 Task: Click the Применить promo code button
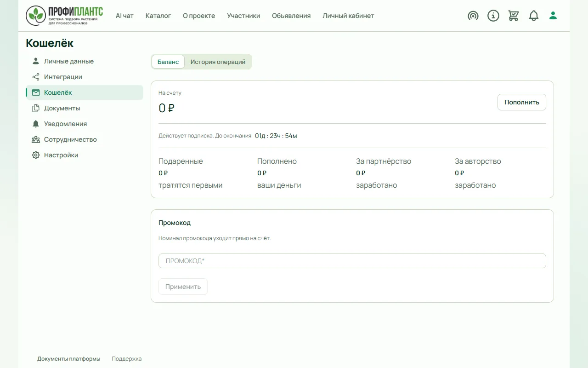click(x=183, y=287)
